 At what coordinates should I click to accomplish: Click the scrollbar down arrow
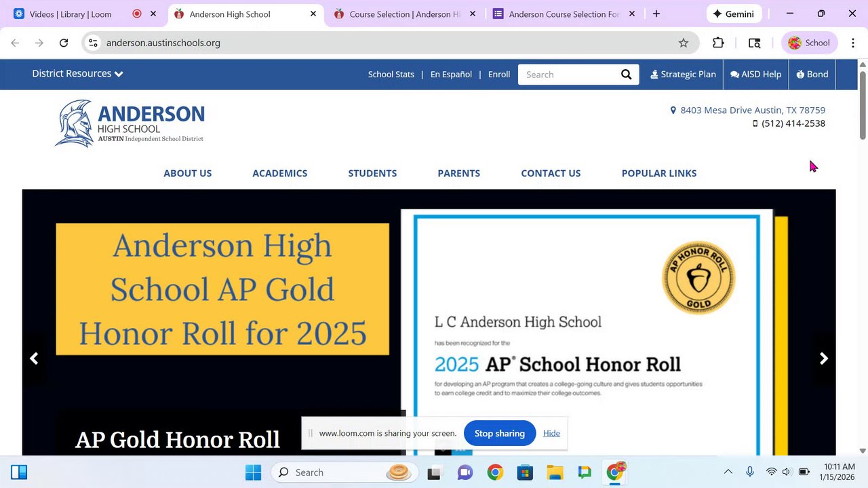(863, 451)
